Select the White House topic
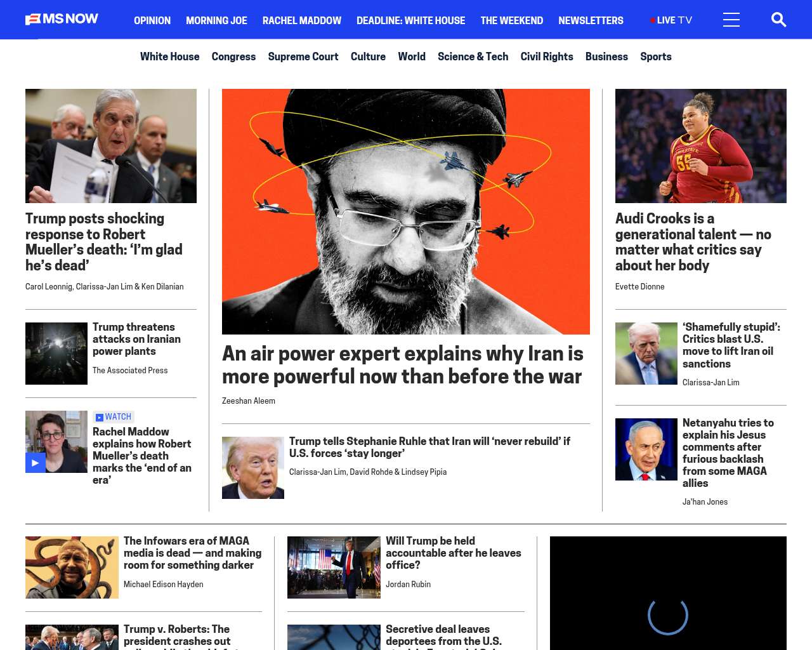Viewport: 812px width, 650px height. tap(169, 56)
